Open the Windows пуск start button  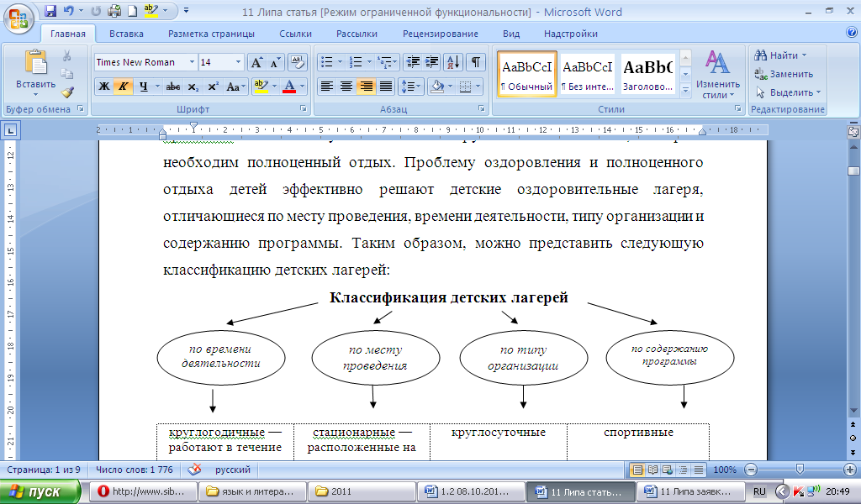point(40,491)
